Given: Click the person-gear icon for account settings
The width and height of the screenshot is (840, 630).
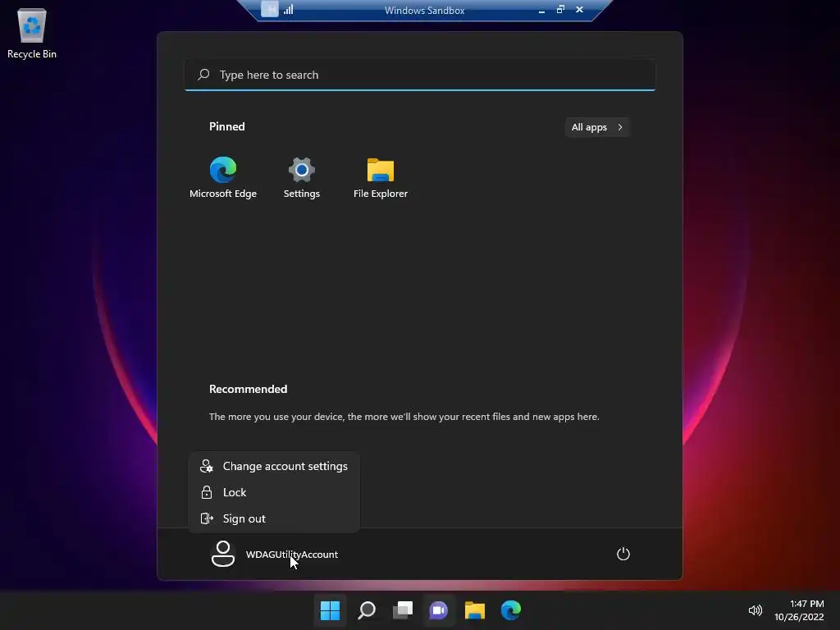Looking at the screenshot, I should 206,466.
